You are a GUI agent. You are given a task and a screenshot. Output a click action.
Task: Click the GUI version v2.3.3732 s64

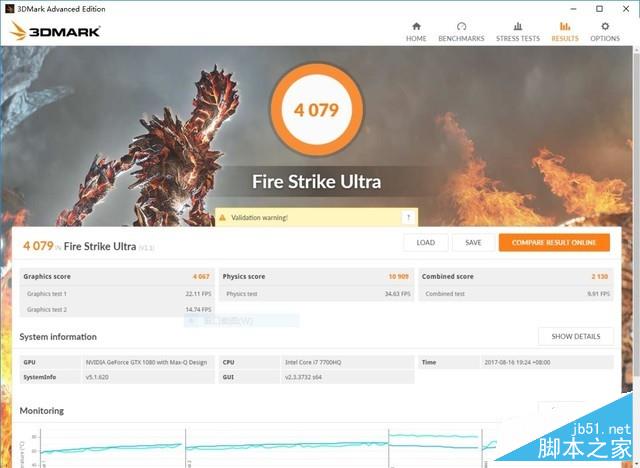[x=303, y=377]
